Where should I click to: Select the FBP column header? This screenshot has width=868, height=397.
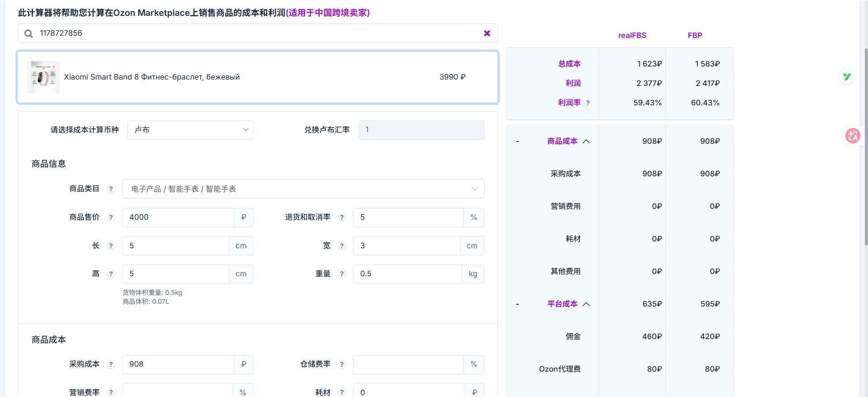pos(694,35)
